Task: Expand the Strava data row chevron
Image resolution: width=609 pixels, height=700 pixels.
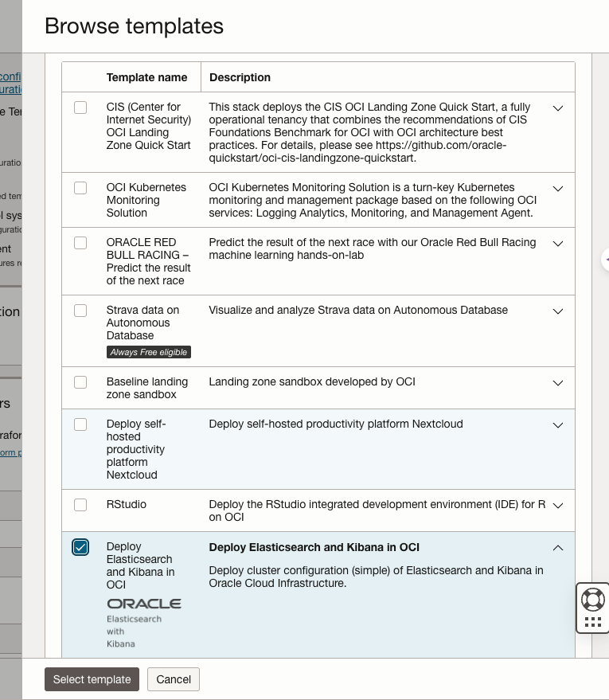Action: [x=558, y=311]
